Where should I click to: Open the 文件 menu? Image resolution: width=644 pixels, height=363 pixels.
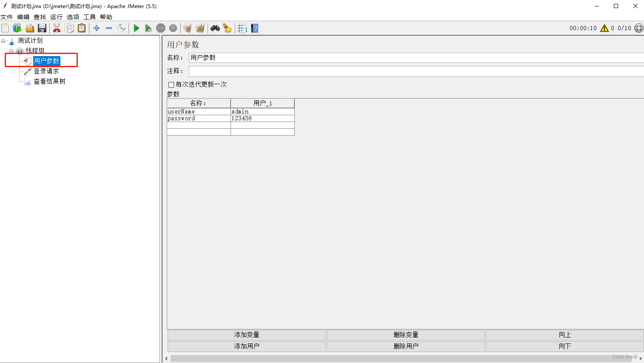point(7,17)
